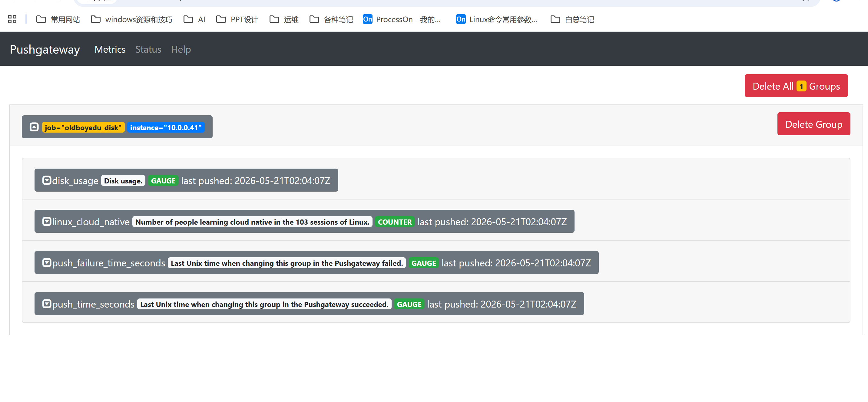868x402 pixels.
Task: Expand the push_time_seconds metric
Action: click(47, 303)
